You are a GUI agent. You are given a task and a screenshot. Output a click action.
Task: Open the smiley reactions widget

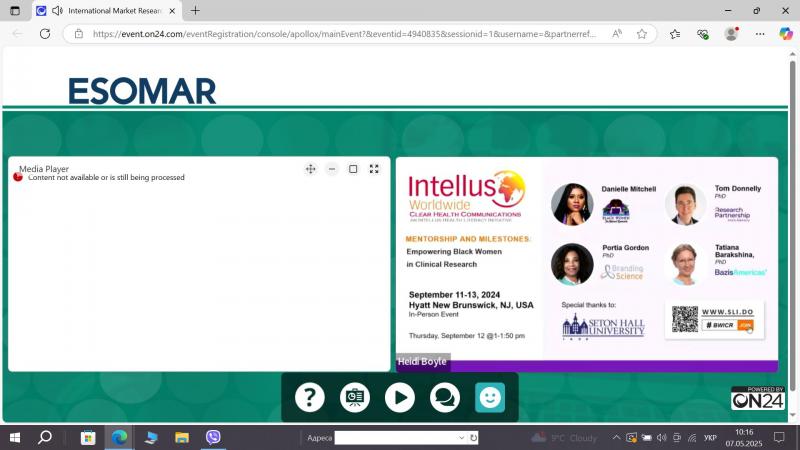[x=490, y=397]
